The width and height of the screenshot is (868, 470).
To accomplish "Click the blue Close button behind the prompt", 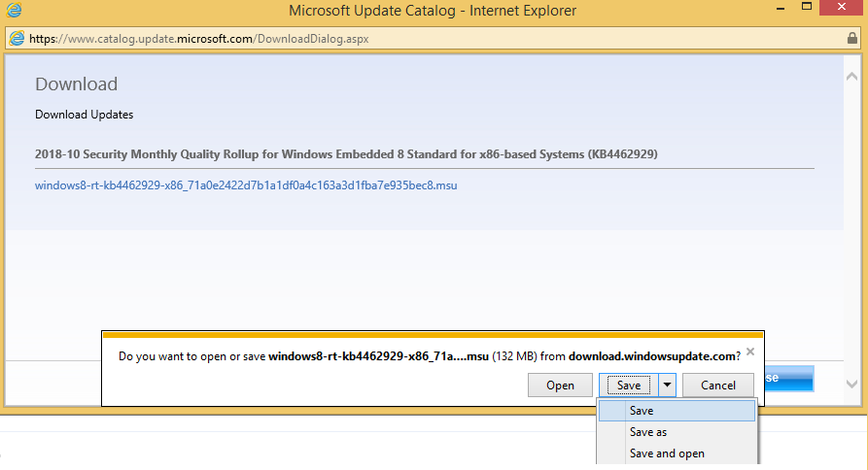I will (x=788, y=378).
